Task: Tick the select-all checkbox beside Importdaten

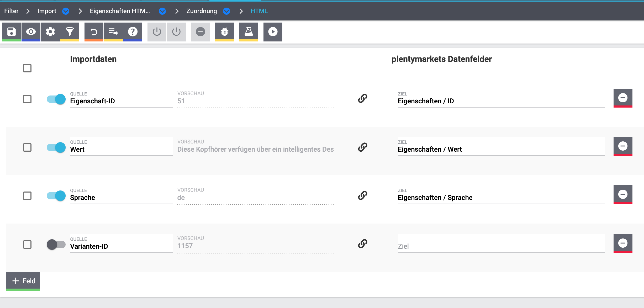Action: tap(27, 68)
